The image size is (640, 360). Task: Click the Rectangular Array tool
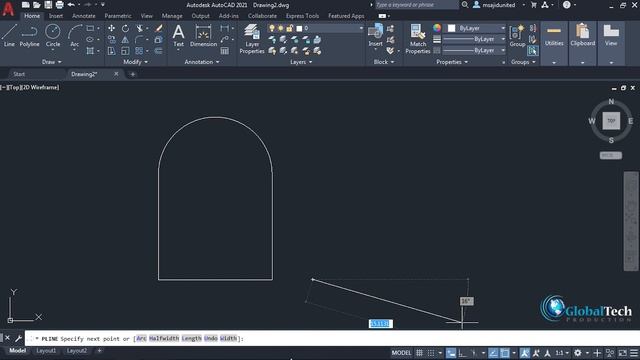pos(139,51)
